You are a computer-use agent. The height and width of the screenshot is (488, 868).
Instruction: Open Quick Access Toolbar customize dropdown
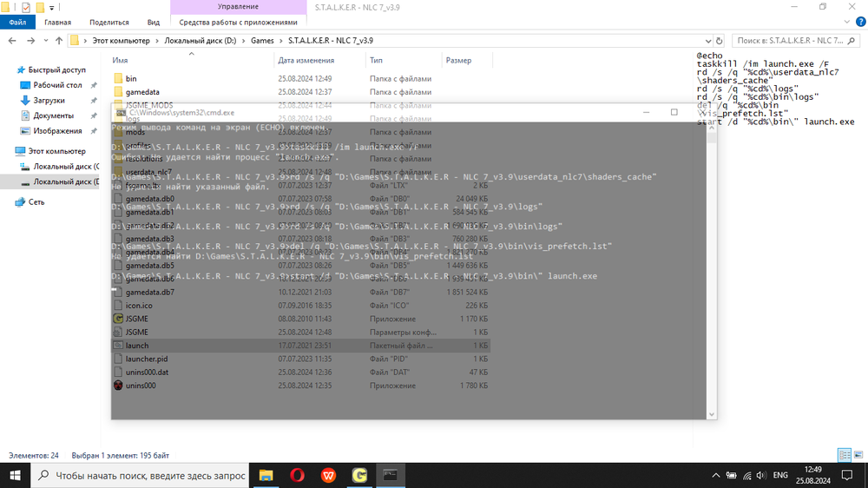[x=51, y=7]
